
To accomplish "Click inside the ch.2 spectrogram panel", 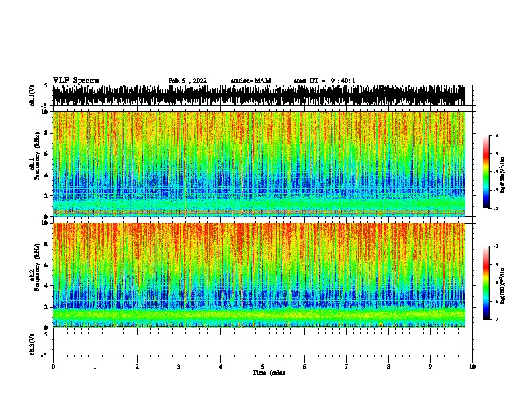I will (259, 275).
